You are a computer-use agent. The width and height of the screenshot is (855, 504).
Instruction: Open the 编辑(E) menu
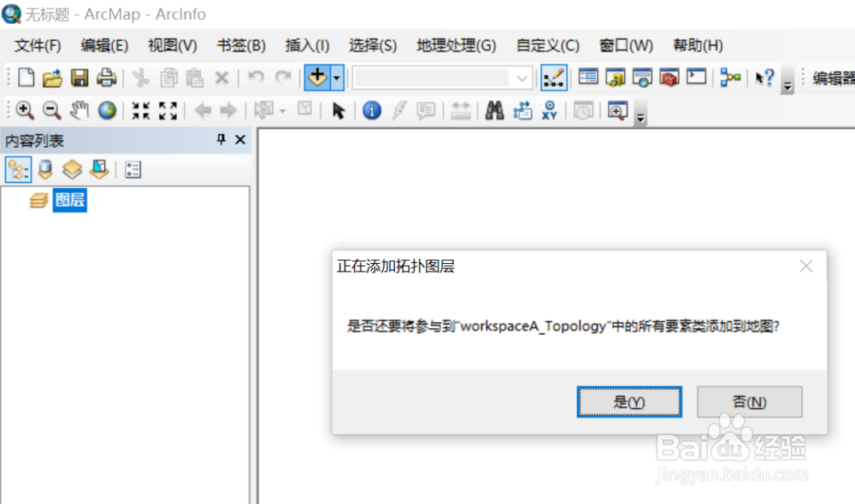click(x=104, y=45)
